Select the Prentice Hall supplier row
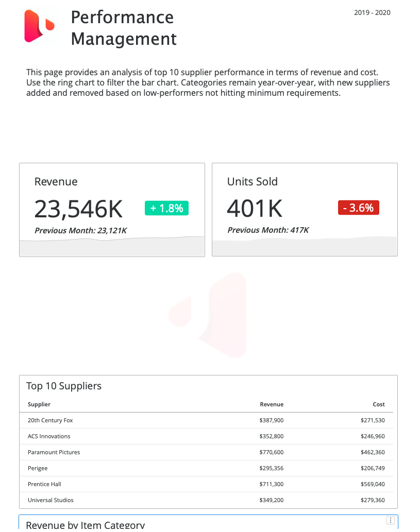Viewport: 420px width, 532px height. (x=44, y=484)
